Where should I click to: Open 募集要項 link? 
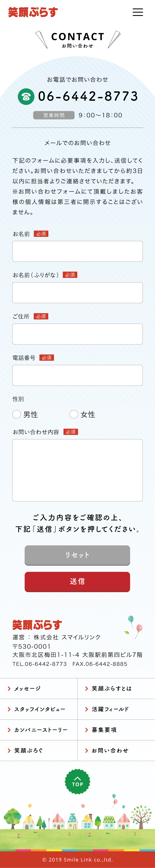click(x=104, y=730)
